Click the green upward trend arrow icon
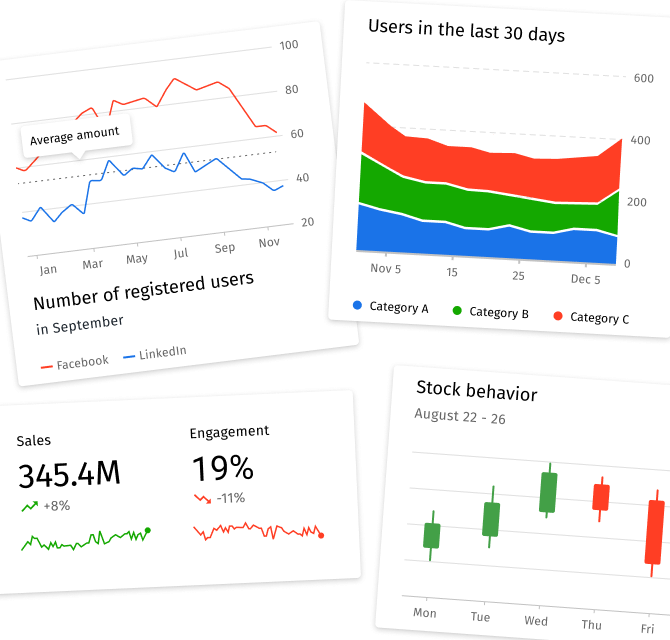The height and width of the screenshot is (640, 670). pyautogui.click(x=29, y=506)
